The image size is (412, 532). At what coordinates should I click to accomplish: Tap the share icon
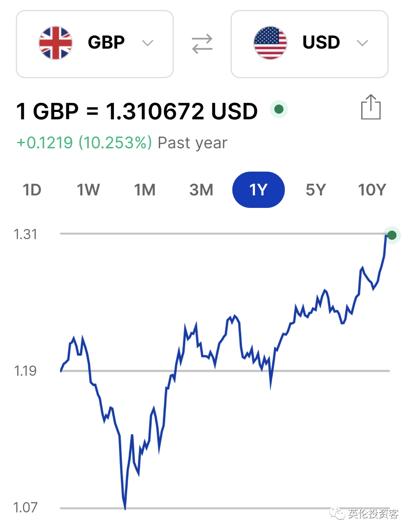click(x=371, y=107)
